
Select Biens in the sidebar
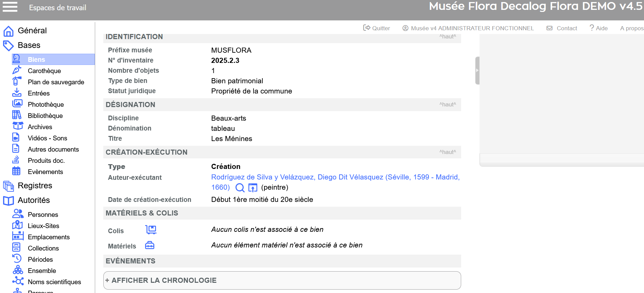point(36,59)
